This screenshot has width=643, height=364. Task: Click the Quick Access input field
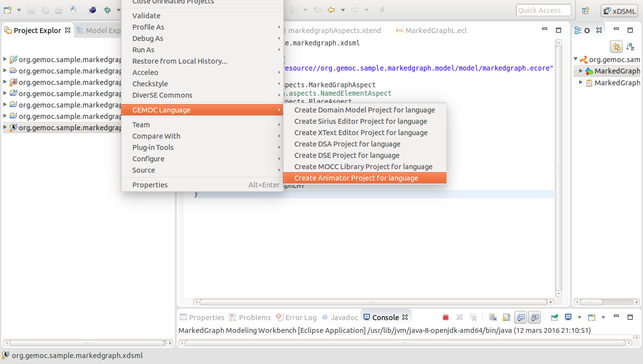tap(544, 10)
